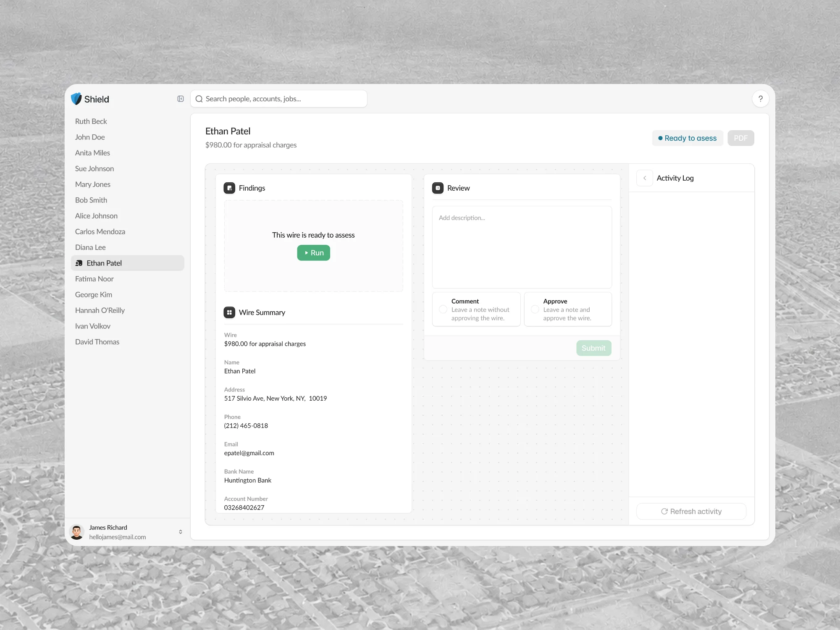The width and height of the screenshot is (840, 630).
Task: Click the Review section icon
Action: tap(438, 188)
